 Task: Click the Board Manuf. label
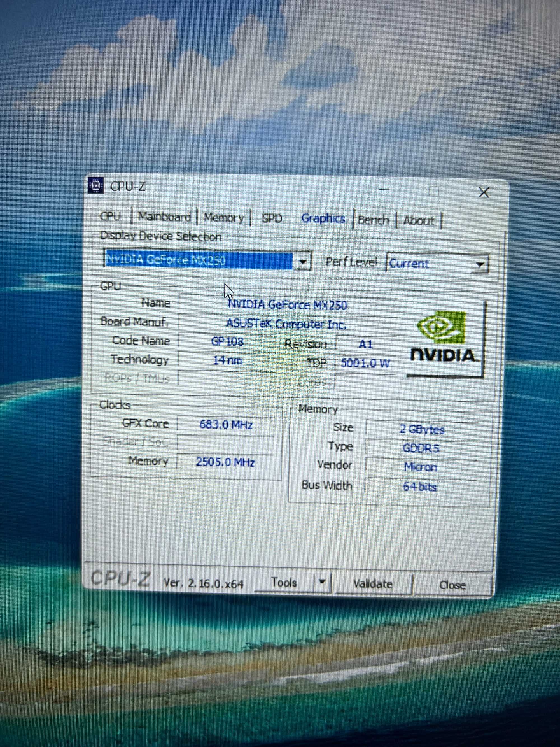(134, 321)
